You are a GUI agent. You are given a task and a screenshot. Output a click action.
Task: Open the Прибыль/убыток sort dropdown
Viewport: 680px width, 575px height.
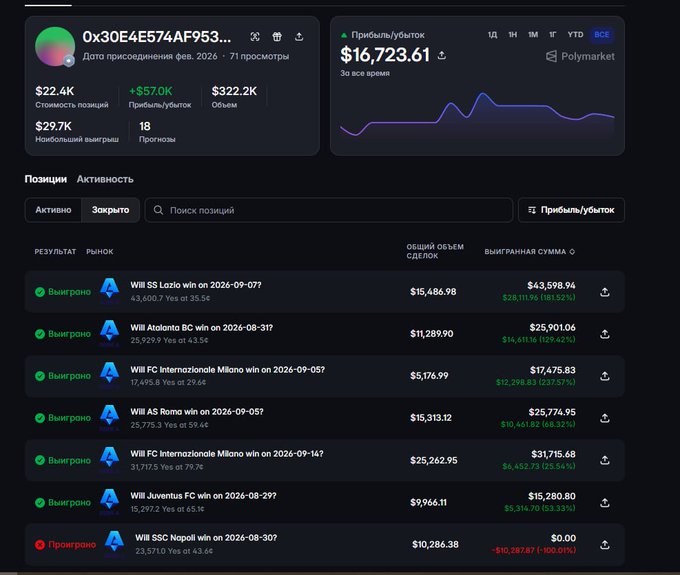(571, 210)
